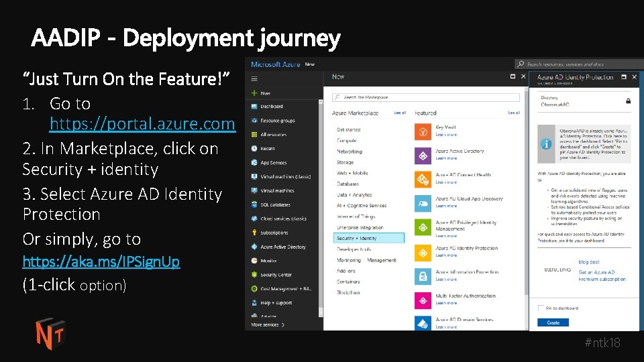Expand More services chevron

coord(283,324)
